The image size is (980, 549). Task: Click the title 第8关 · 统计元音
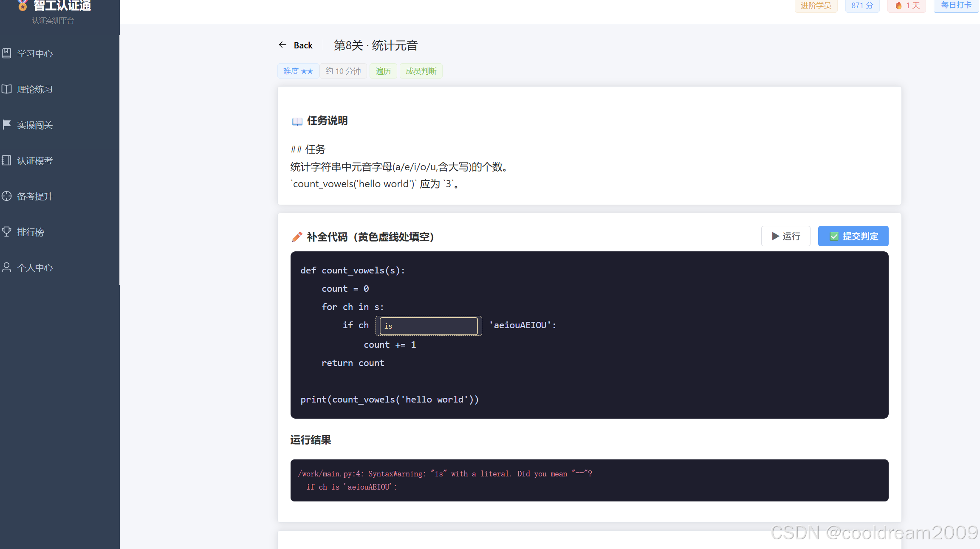[x=376, y=45]
